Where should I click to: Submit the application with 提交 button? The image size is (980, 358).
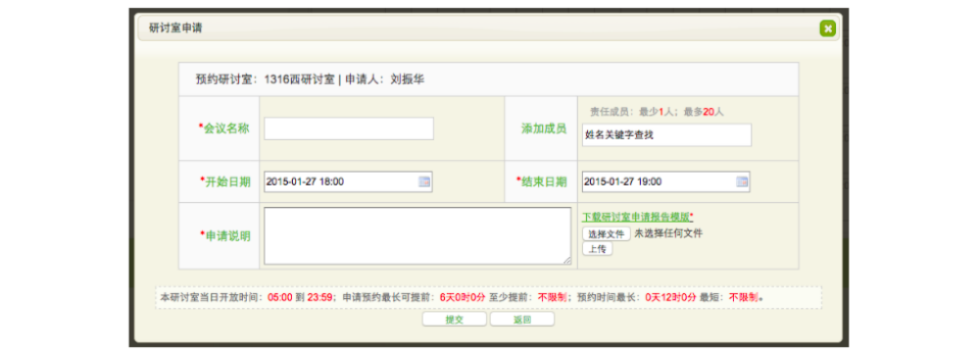tap(455, 319)
